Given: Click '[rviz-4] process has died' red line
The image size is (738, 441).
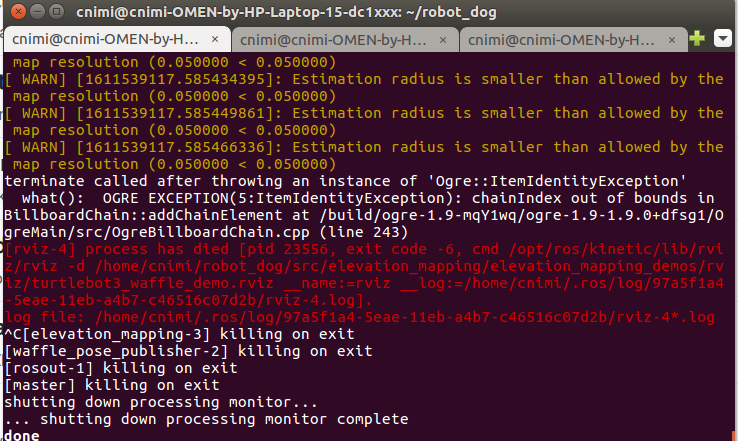Looking at the screenshot, I should [x=364, y=249].
